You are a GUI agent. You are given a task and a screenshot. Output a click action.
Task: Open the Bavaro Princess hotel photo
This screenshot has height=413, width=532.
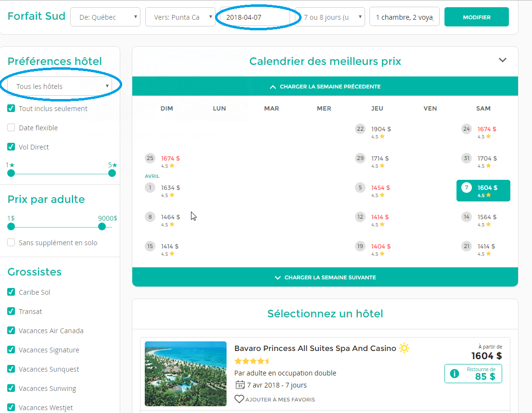pyautogui.click(x=186, y=374)
